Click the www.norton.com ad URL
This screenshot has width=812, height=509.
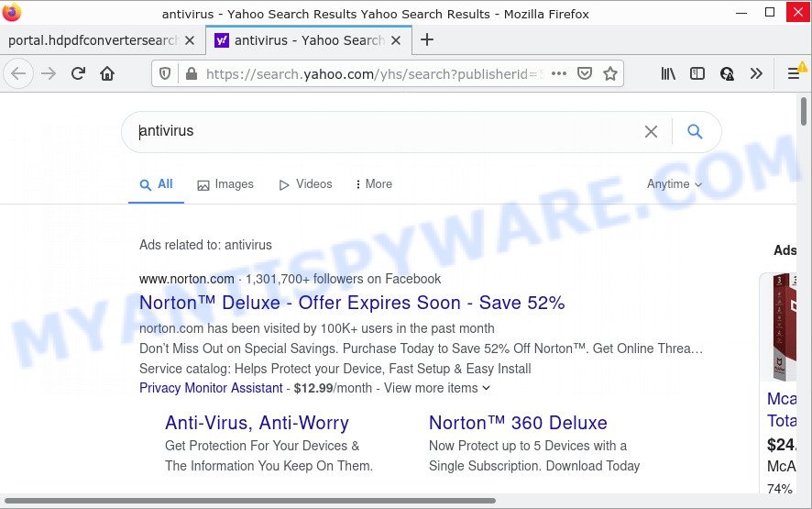coord(187,279)
